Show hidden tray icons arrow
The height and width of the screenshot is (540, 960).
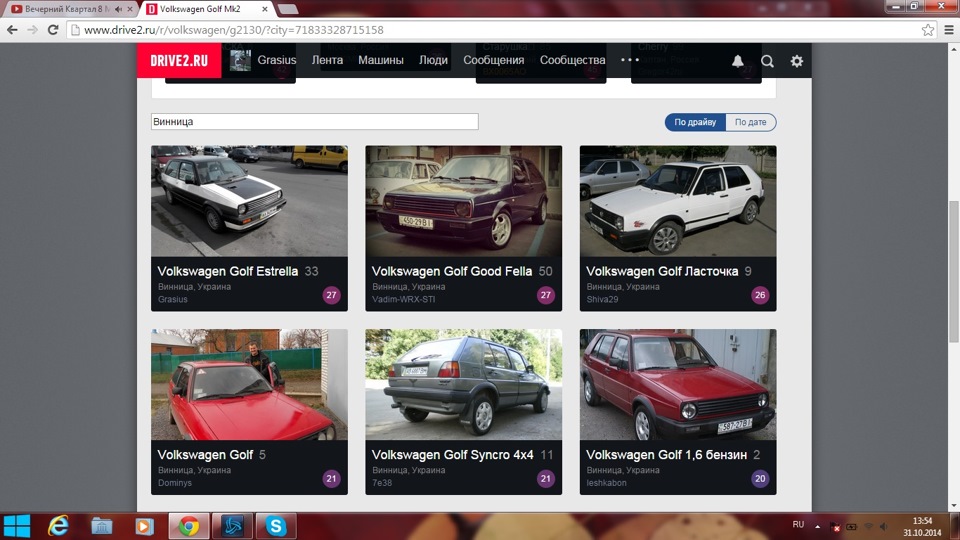point(817,526)
